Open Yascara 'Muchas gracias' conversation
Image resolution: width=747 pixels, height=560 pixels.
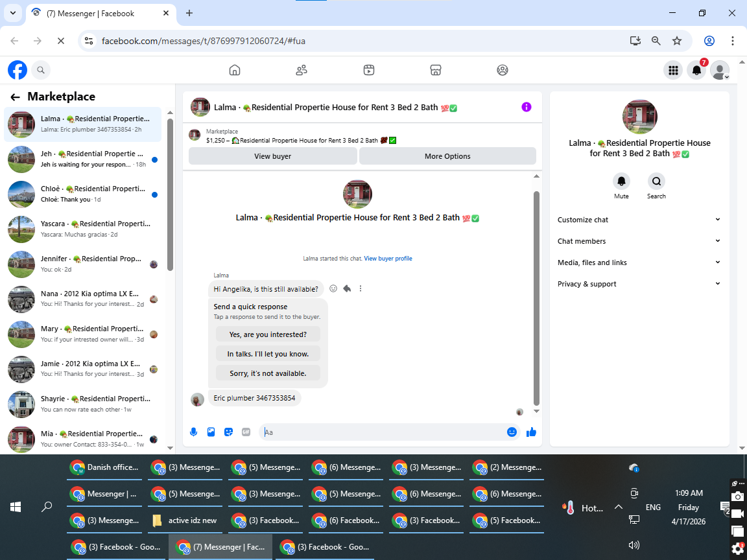click(83, 229)
